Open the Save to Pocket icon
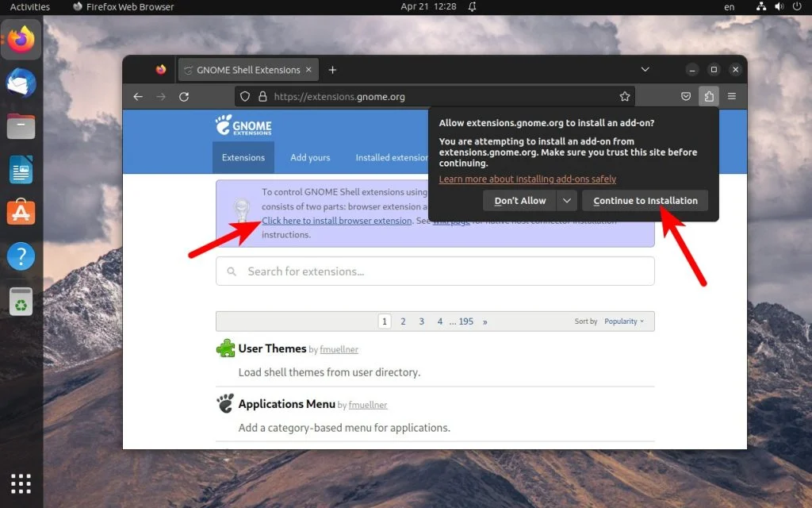Image resolution: width=812 pixels, height=508 pixels. point(685,96)
